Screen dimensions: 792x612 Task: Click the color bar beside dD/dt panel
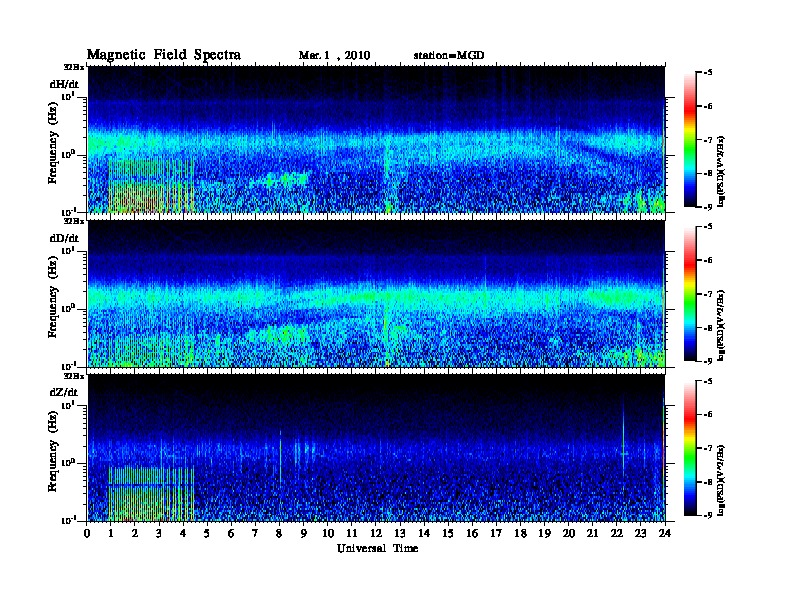click(690, 293)
